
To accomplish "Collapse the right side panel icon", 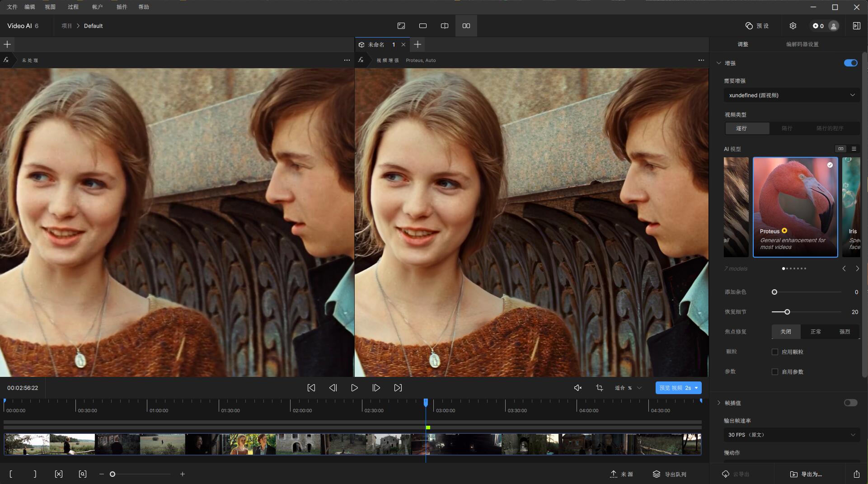I will 857,26.
